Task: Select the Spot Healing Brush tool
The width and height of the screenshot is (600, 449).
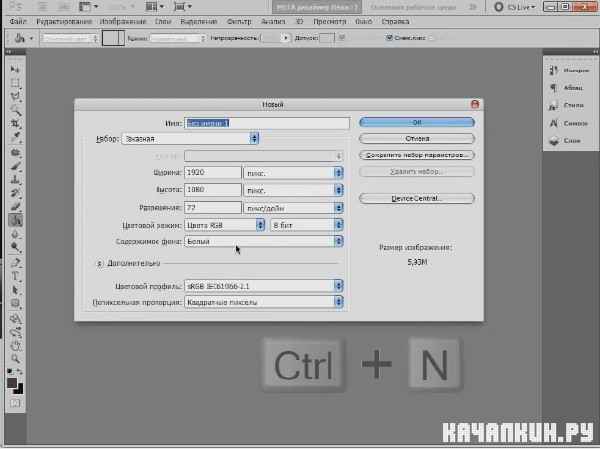Action: tap(15, 152)
